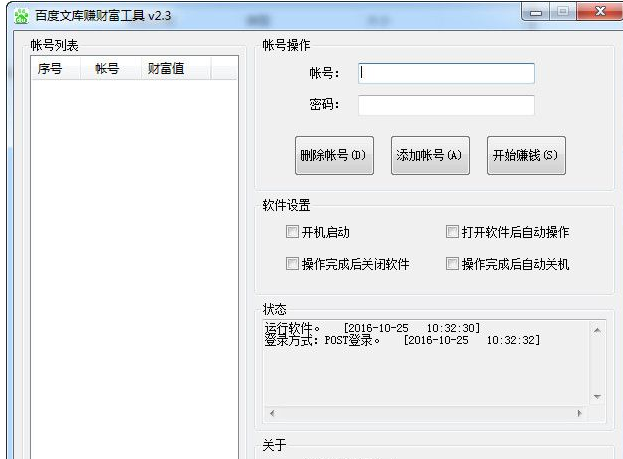Click the Baidu paw app icon in title bar
Image resolution: width=623 pixels, height=459 pixels.
21,16
